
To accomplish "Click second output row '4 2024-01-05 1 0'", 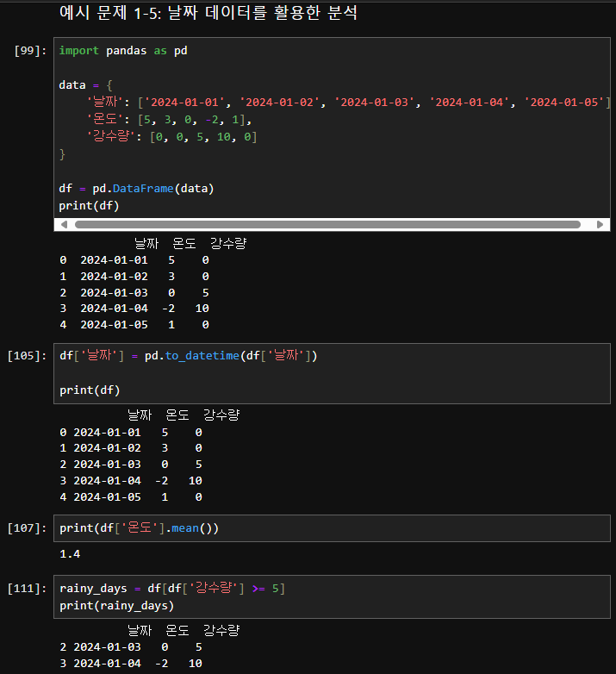I will point(131,497).
